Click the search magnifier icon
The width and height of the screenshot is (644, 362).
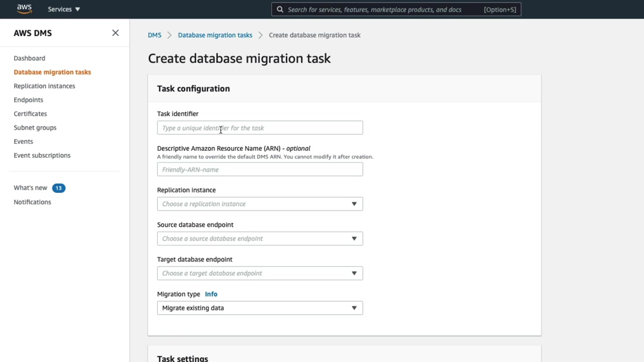coord(280,9)
